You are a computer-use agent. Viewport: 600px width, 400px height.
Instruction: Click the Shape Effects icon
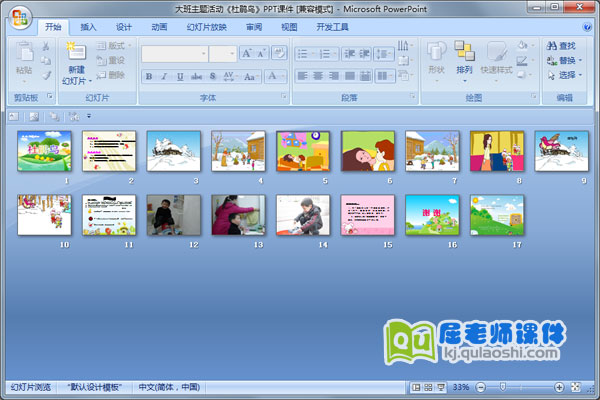[523, 75]
